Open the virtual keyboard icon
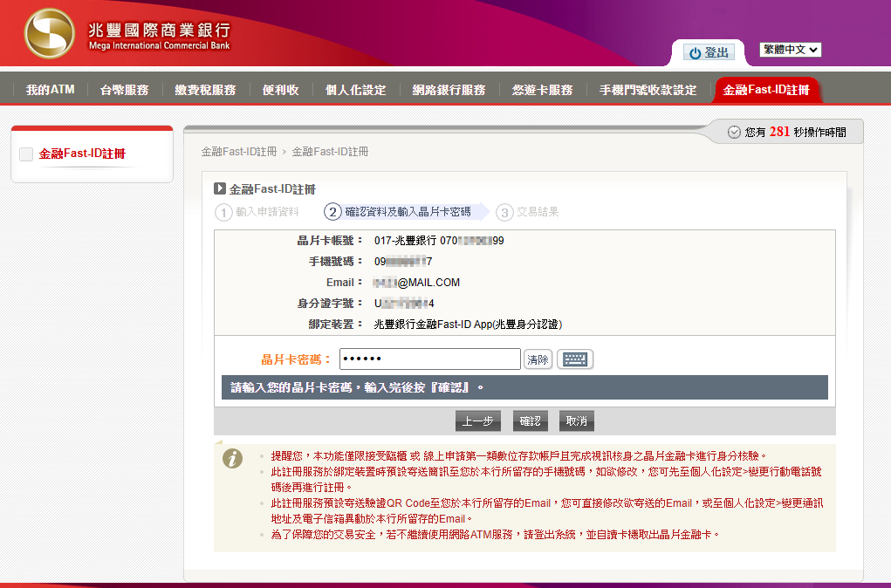Image resolution: width=891 pixels, height=588 pixels. pyautogui.click(x=575, y=359)
